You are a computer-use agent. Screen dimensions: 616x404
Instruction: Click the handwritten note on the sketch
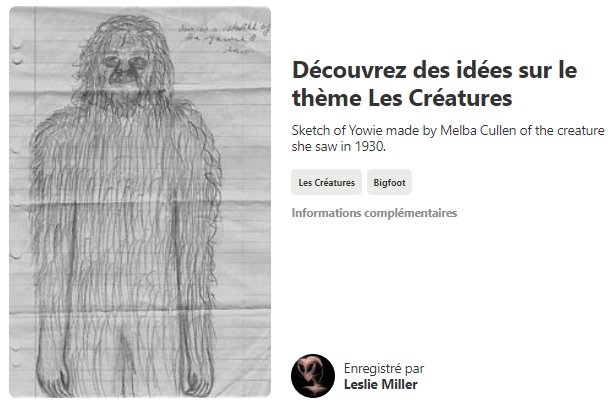pyautogui.click(x=223, y=38)
